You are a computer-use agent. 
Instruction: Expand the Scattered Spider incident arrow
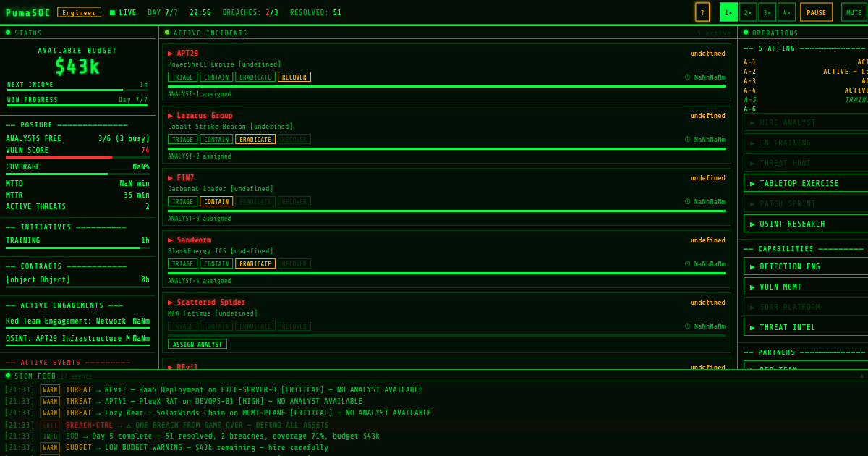[171, 303]
